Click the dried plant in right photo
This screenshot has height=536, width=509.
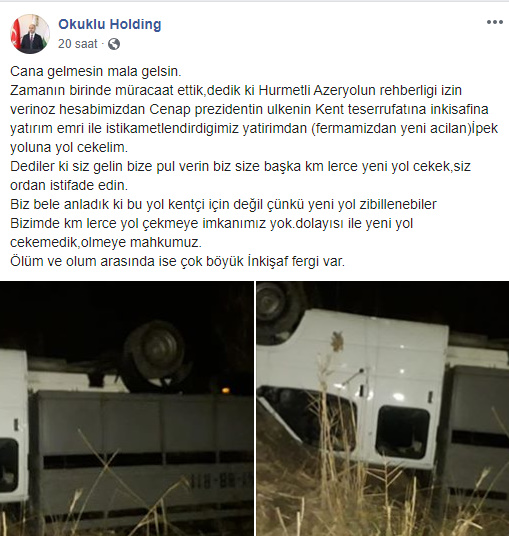pos(337,341)
